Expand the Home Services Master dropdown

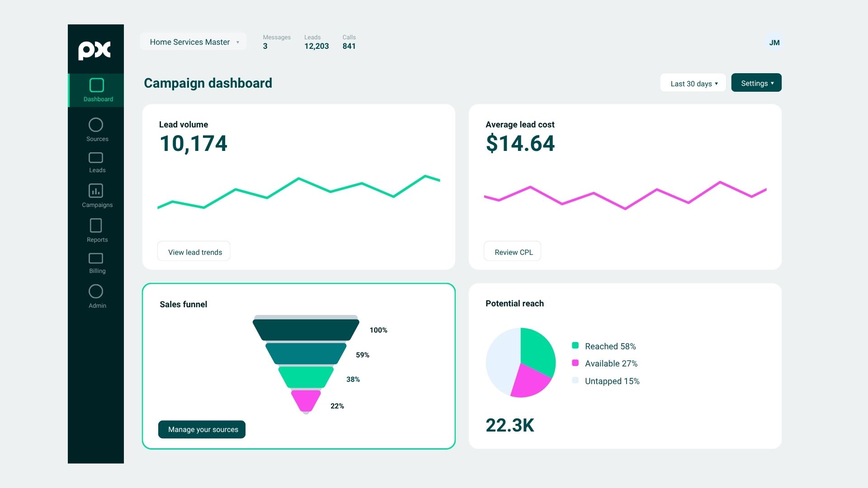click(193, 42)
